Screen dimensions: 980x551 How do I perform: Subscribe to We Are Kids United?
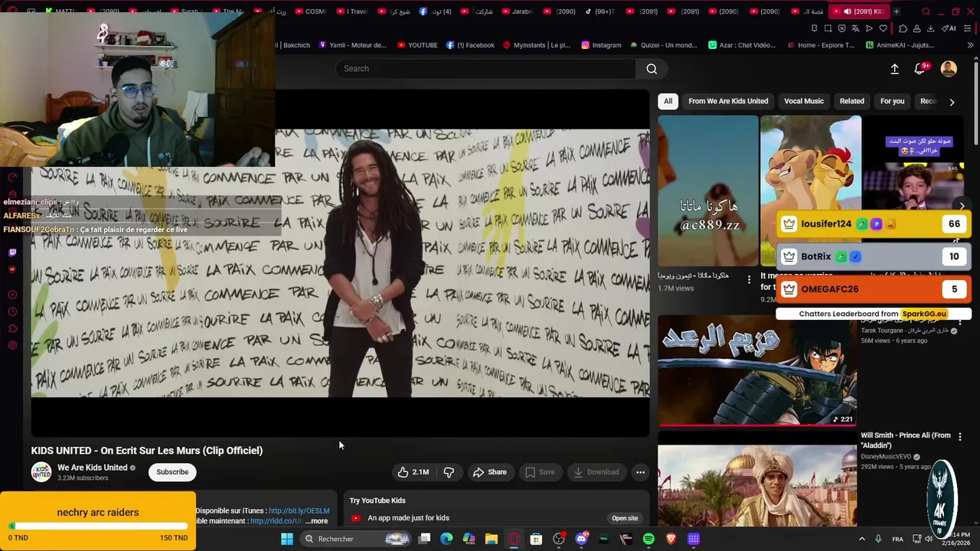[x=172, y=472]
